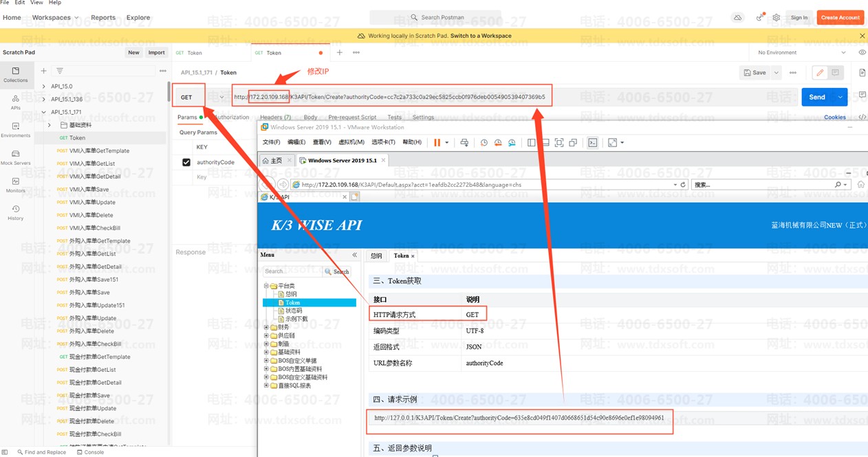Viewport: 868px width, 457px height.
Task: Click VMware console view icon
Action: [x=593, y=142]
